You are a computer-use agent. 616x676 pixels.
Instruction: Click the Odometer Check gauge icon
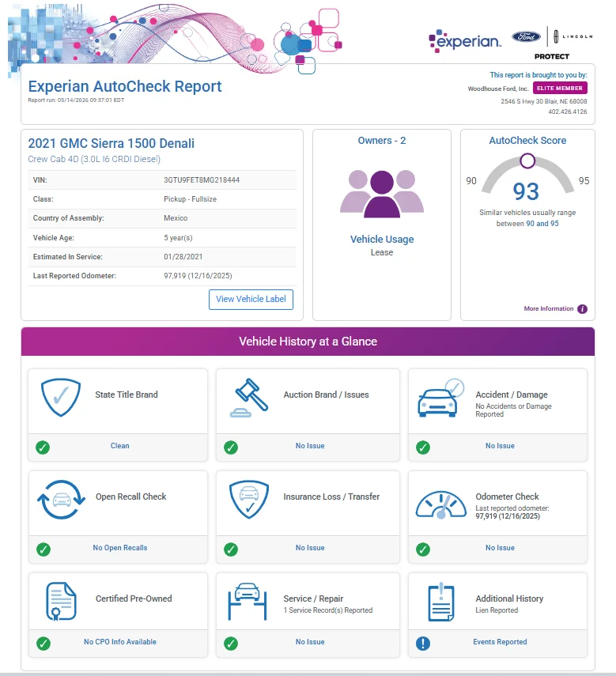click(x=441, y=505)
